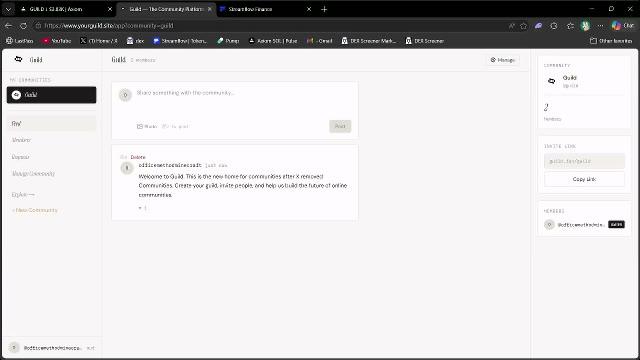Click the favorite star icon in address bar
640x360 pixels.
[524, 26]
